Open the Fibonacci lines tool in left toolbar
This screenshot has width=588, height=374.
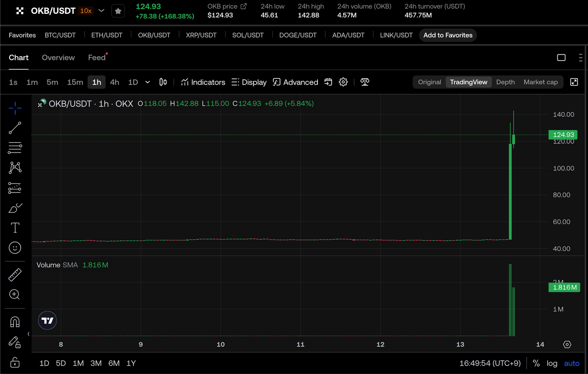pos(15,147)
